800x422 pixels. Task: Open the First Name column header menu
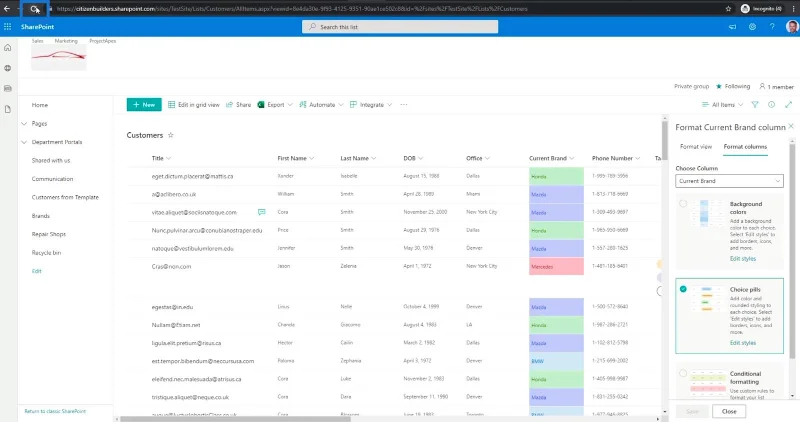point(295,158)
